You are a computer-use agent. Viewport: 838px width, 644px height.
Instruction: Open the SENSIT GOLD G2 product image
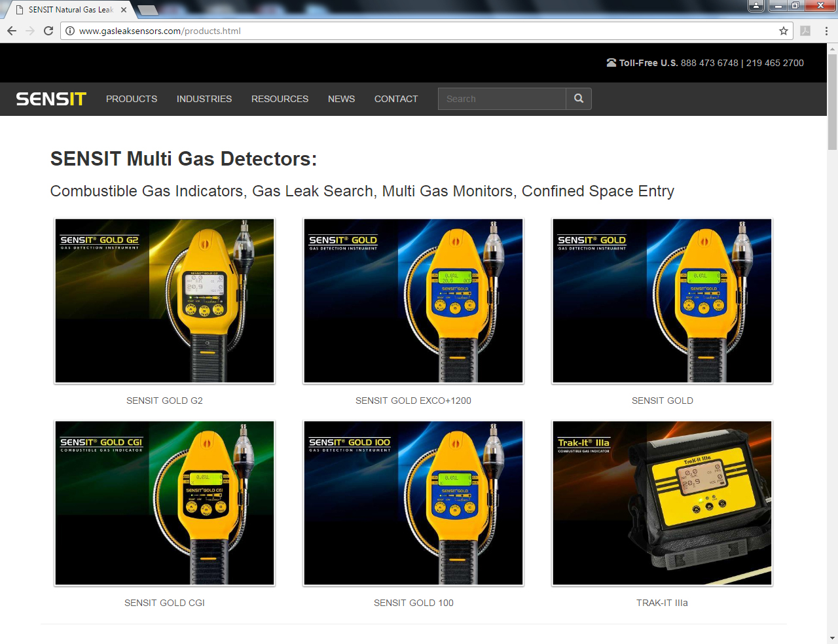coord(164,301)
